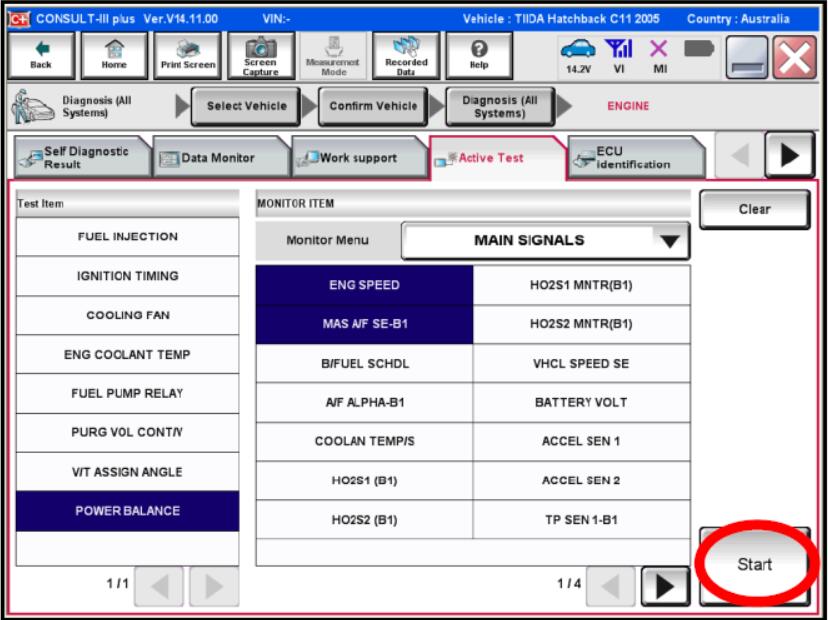Show next tabs with right arrow
This screenshot has width=828, height=620.
coord(789,155)
